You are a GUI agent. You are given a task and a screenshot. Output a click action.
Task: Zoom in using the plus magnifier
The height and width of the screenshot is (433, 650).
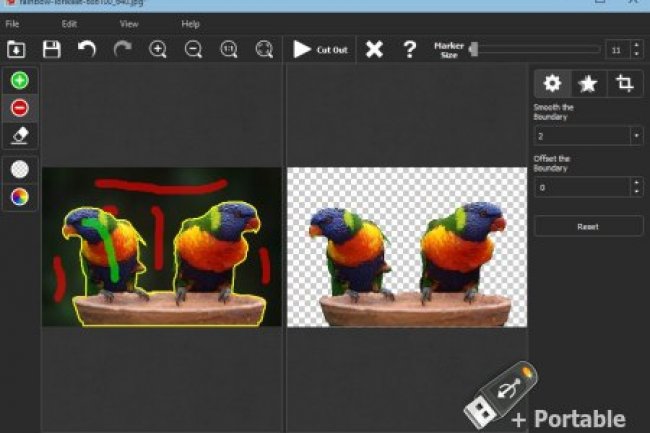point(158,49)
